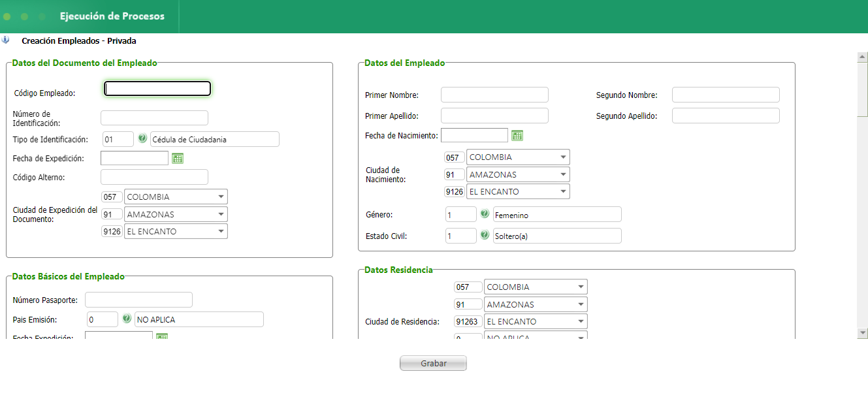Select the Ejecución de Procesos header tab
Image resolution: width=868 pixels, height=397 pixels.
click(112, 16)
